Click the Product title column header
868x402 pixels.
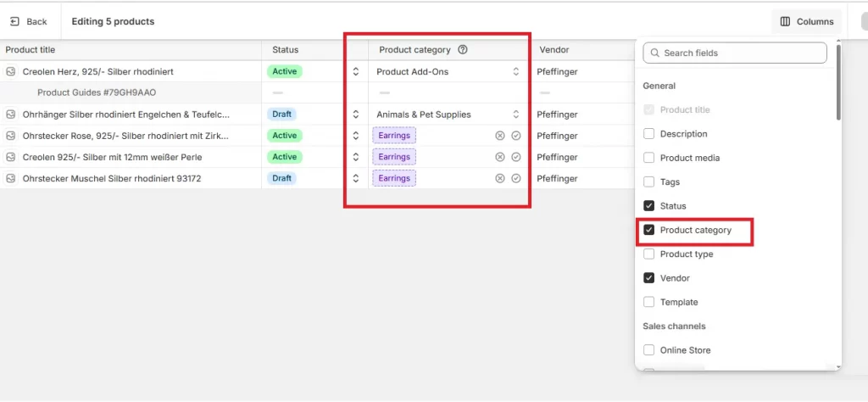(x=31, y=50)
